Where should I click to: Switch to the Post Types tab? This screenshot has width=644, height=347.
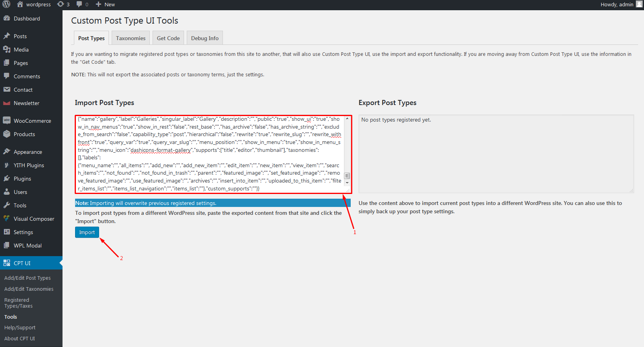[x=91, y=38]
